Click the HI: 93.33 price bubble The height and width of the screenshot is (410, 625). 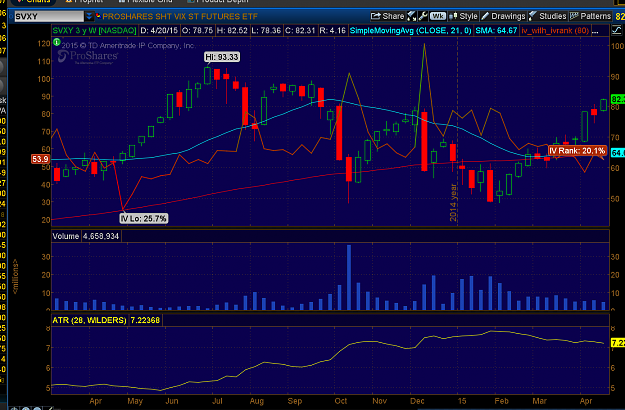tap(222, 57)
